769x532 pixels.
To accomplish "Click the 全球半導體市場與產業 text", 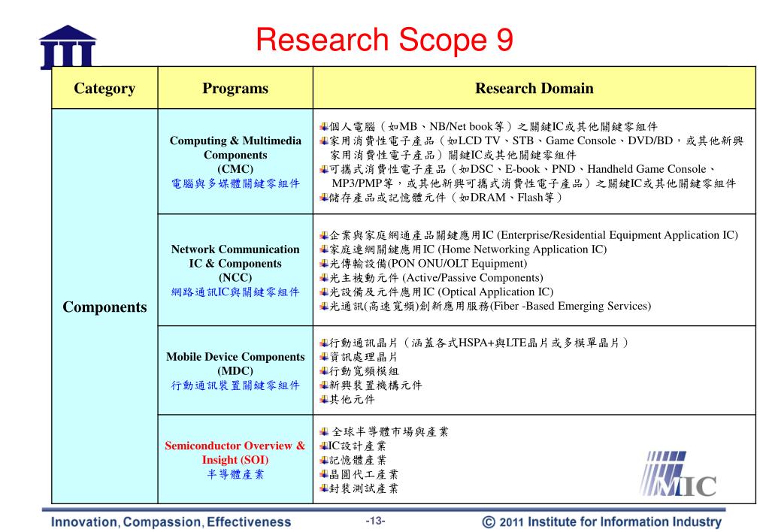I will (390, 432).
